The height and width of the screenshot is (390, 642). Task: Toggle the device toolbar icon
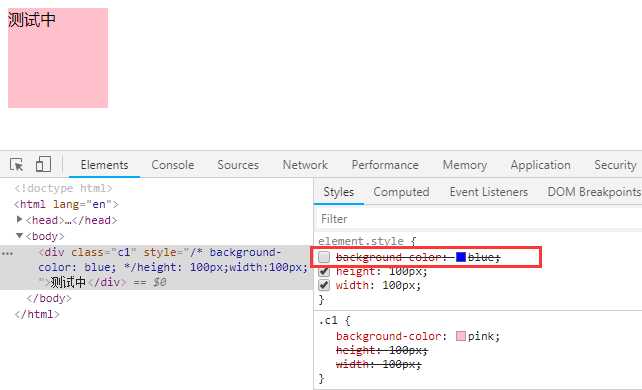click(x=43, y=164)
